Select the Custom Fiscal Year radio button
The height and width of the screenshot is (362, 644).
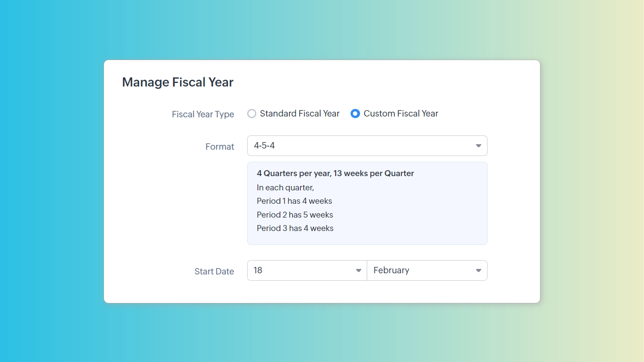tap(355, 114)
